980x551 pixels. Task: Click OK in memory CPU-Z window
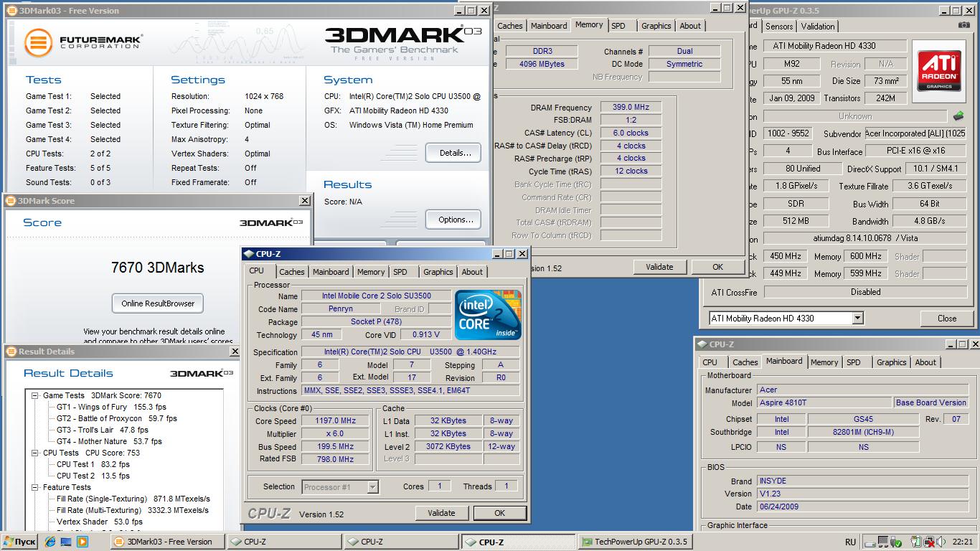(x=717, y=267)
